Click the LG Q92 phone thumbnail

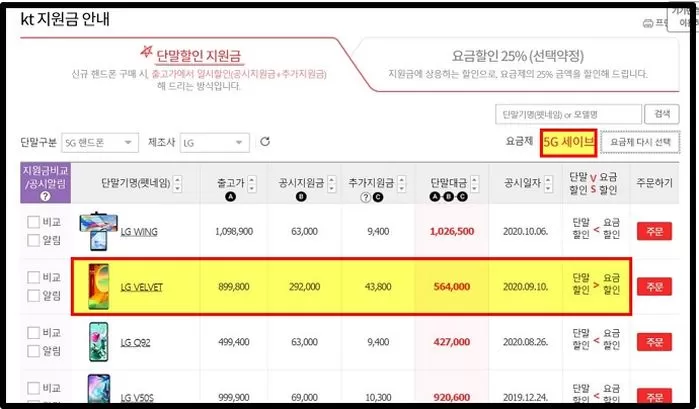(99, 342)
